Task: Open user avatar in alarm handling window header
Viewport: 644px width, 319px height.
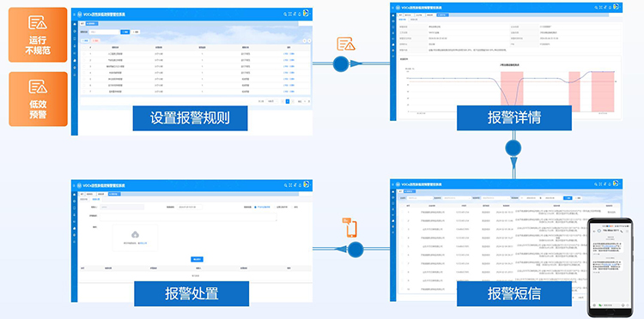Action: (x=306, y=184)
